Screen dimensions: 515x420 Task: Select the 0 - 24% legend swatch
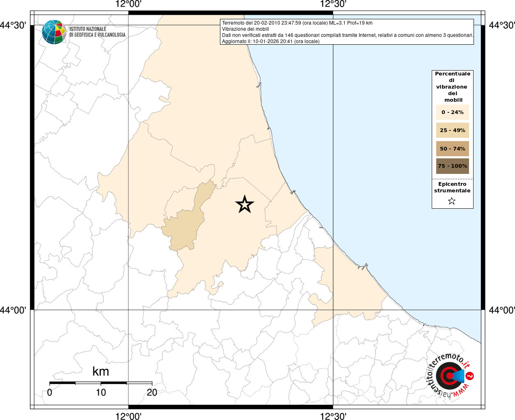[x=452, y=112]
